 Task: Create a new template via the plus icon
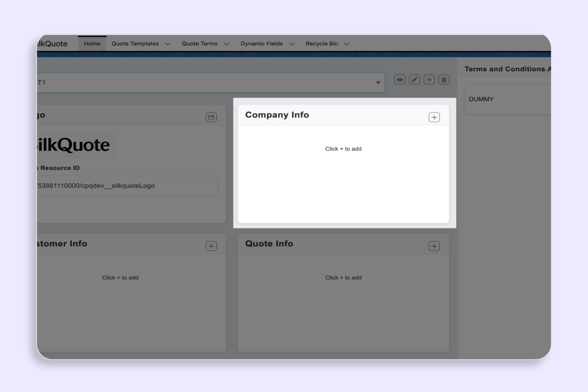[x=429, y=79]
